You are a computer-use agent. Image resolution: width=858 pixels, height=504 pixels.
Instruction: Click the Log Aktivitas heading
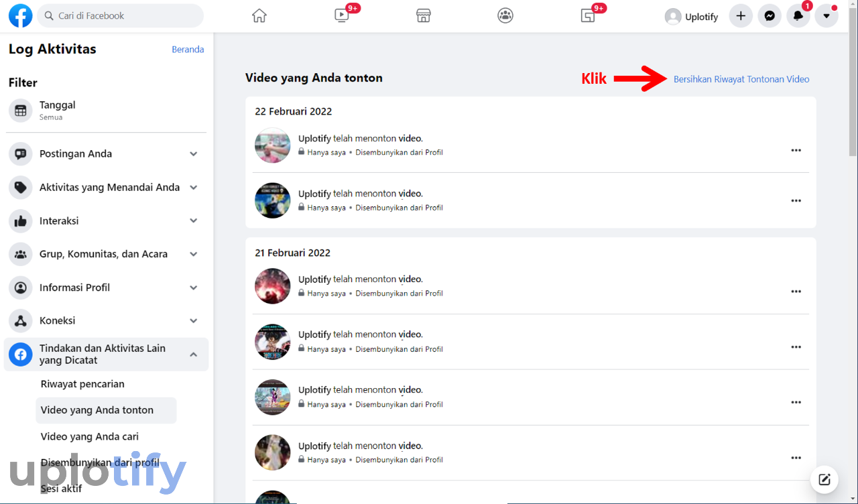[x=52, y=49]
